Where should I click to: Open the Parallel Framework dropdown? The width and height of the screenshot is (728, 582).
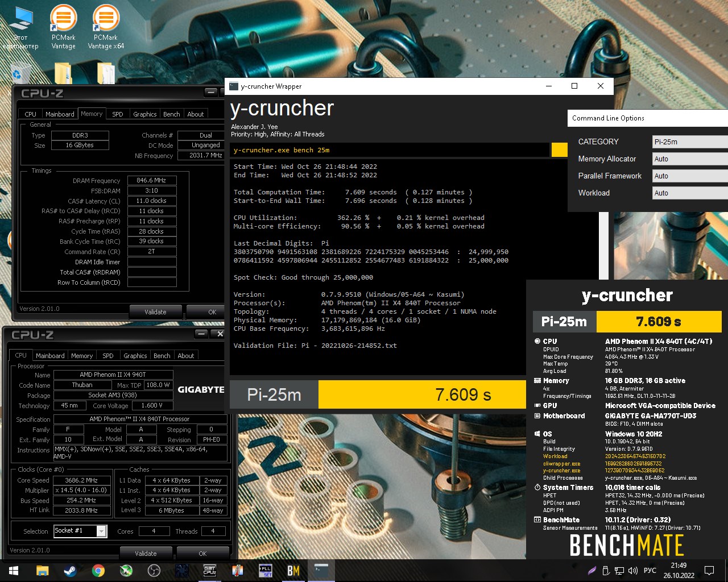click(690, 176)
